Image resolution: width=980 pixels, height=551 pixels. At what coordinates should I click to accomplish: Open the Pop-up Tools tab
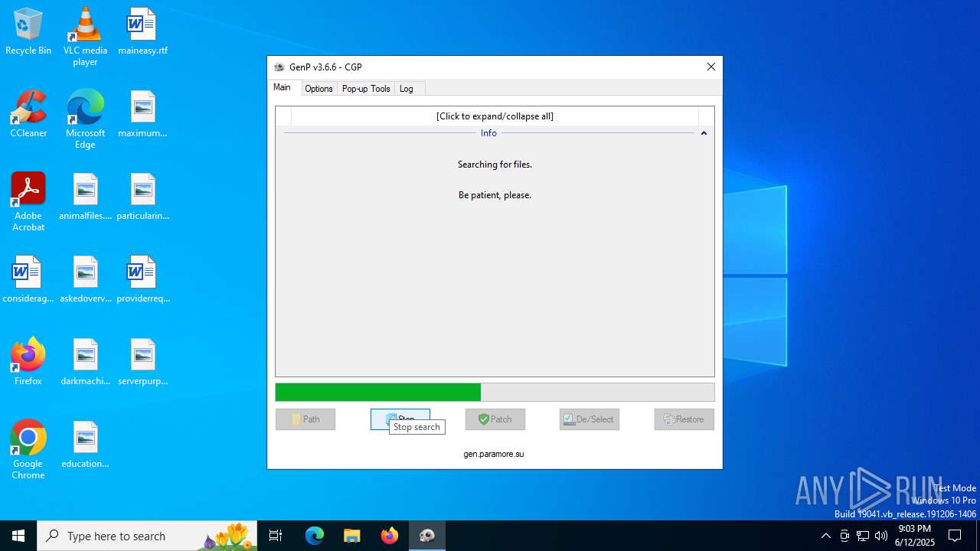pyautogui.click(x=366, y=89)
